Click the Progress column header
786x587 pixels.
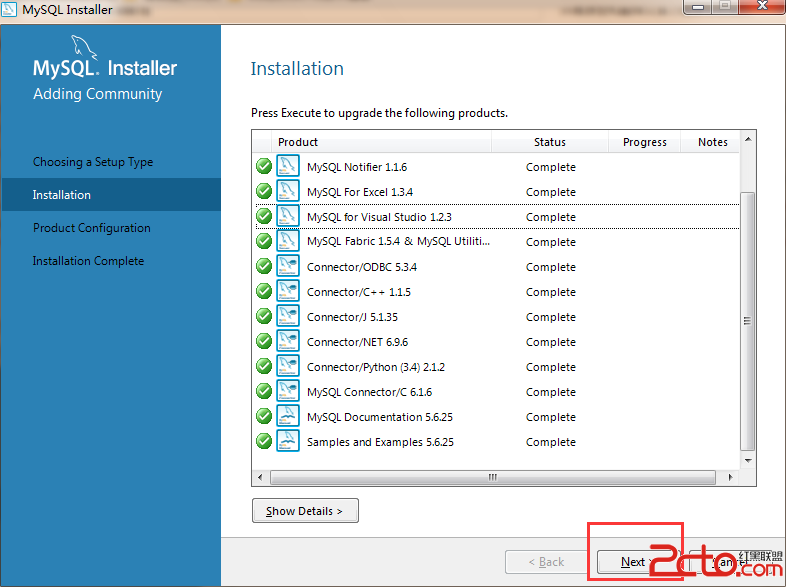tap(645, 142)
